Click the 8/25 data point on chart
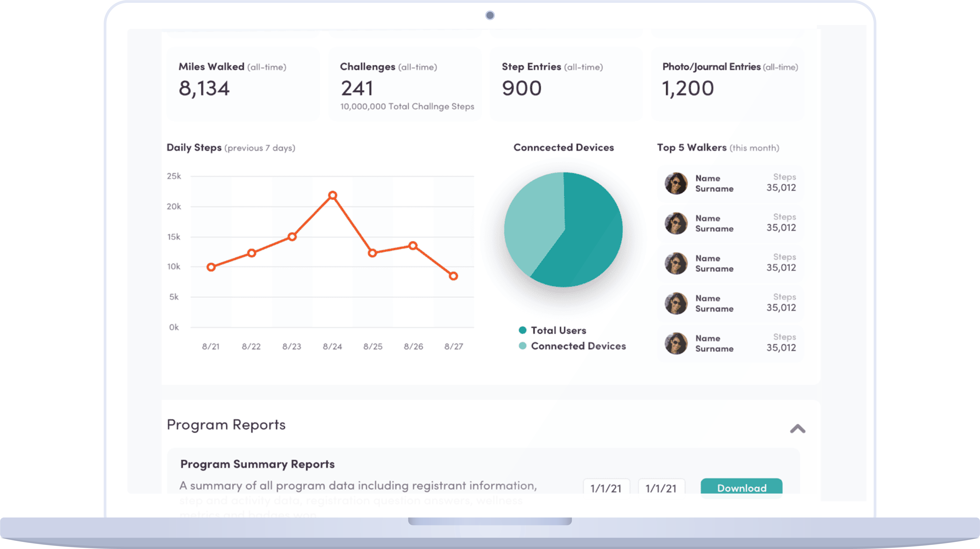Viewport: 980px width, 549px height. 373,253
